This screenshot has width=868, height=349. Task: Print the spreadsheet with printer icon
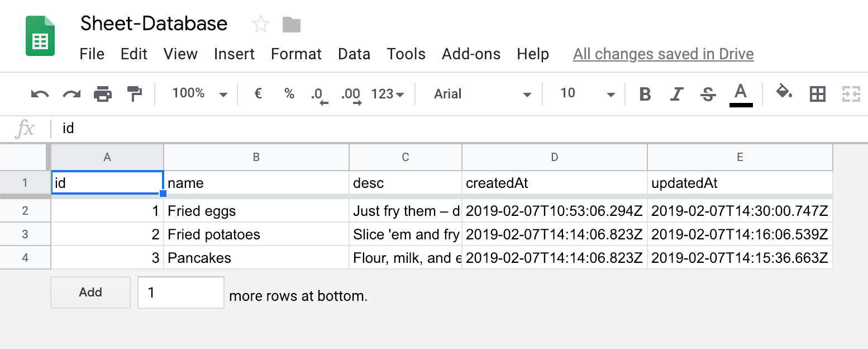click(x=103, y=94)
